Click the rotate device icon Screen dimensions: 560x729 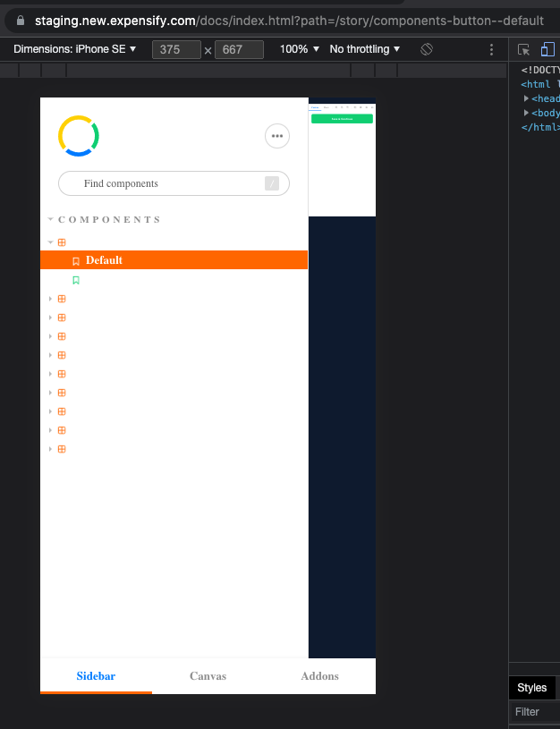pyautogui.click(x=426, y=49)
